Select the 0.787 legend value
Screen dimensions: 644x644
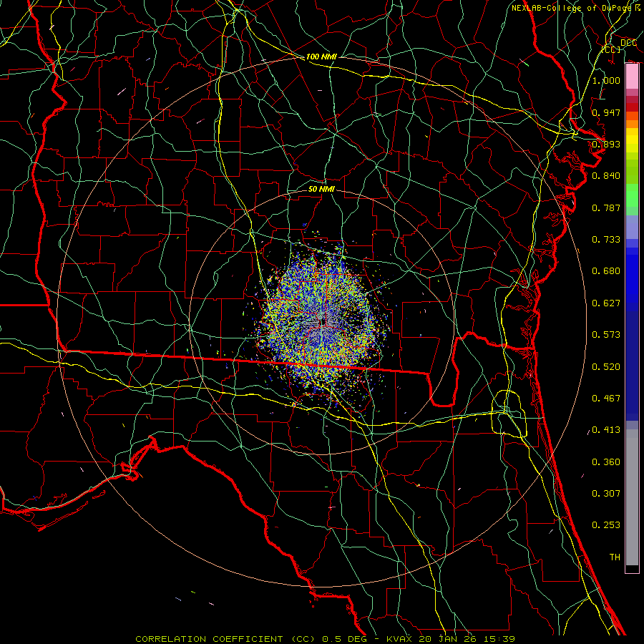coord(606,208)
